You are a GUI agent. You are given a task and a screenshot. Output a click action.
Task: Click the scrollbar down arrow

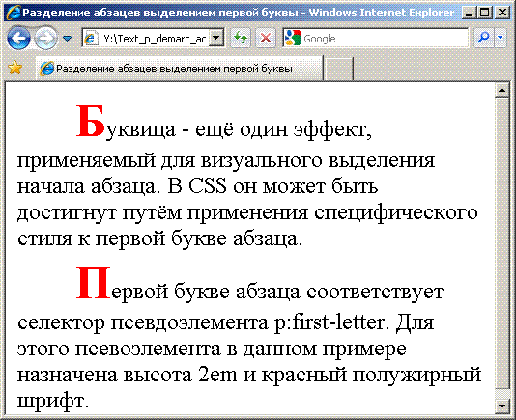pyautogui.click(x=502, y=406)
